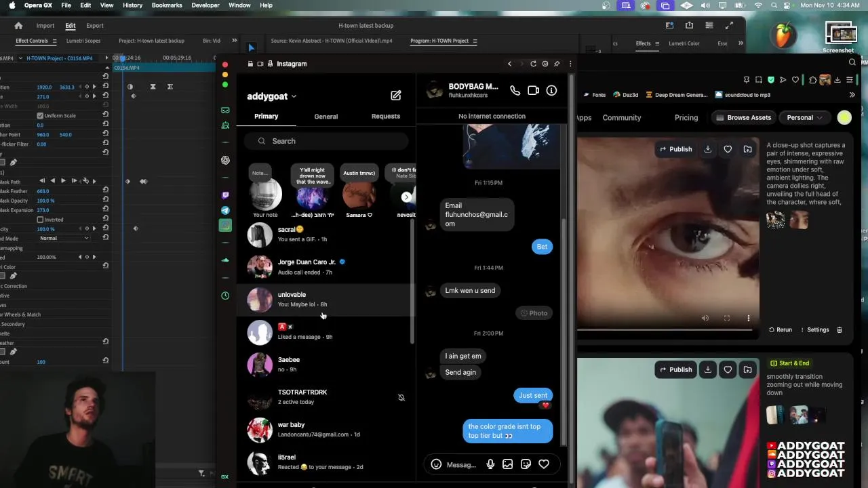Switch to Lumetri Scopes tab

pyautogui.click(x=83, y=41)
